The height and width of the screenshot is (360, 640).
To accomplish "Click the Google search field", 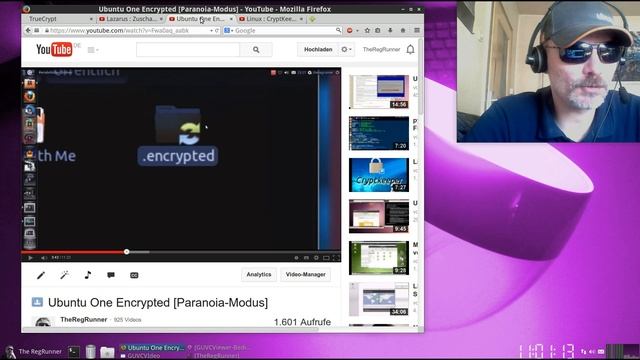I will [x=285, y=30].
